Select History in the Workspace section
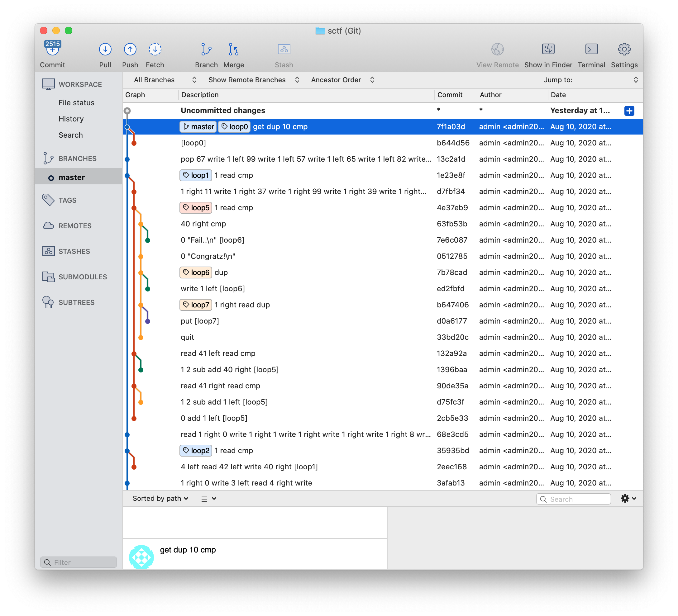Image resolution: width=678 pixels, height=616 pixels. point(71,119)
